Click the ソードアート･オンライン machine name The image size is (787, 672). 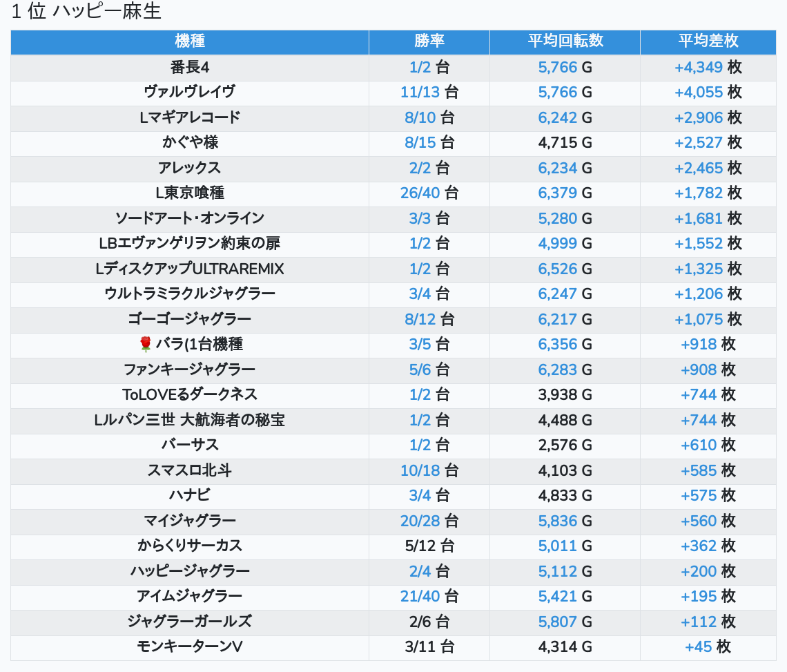(190, 218)
